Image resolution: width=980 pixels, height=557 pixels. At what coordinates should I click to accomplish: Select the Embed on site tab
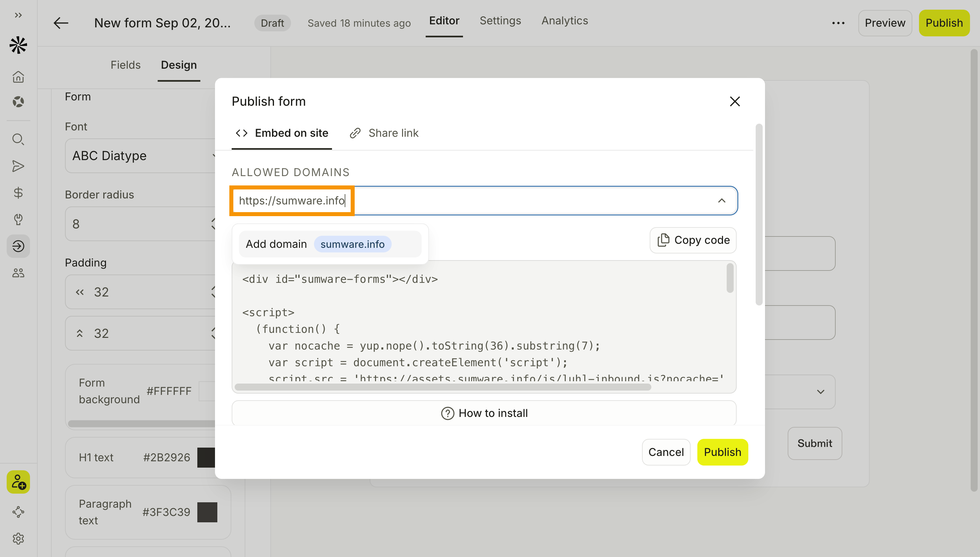(282, 133)
